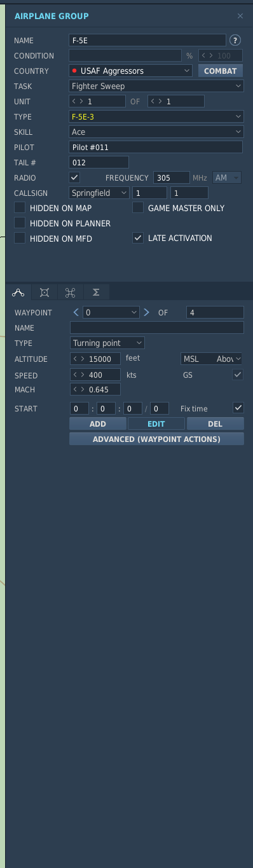This screenshot has width=253, height=868.
Task: Open the TASK dropdown Fighter Sweep
Action: (x=156, y=86)
